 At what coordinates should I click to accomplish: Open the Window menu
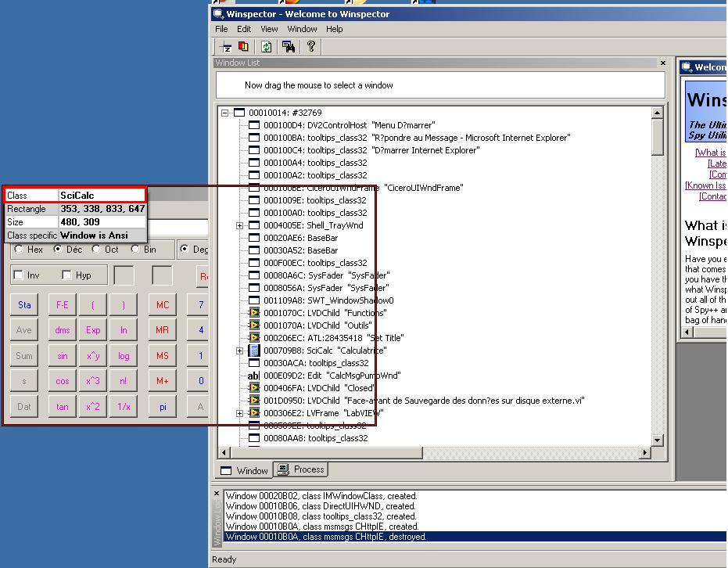[x=302, y=29]
